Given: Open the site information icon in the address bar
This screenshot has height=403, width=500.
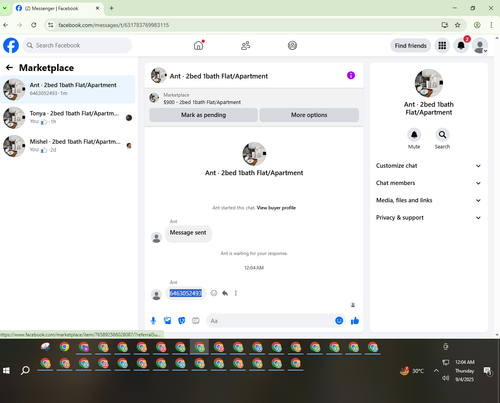Looking at the screenshot, I should (x=50, y=25).
